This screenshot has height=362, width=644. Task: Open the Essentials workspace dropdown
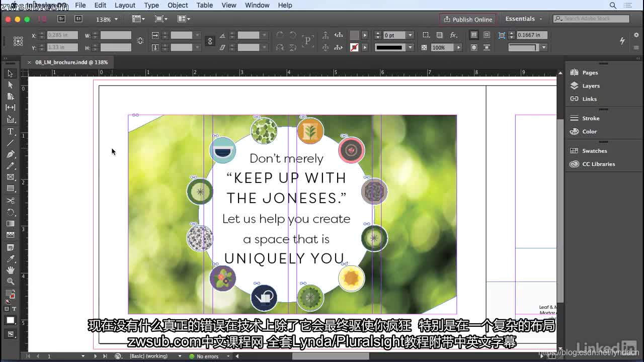[x=523, y=19]
